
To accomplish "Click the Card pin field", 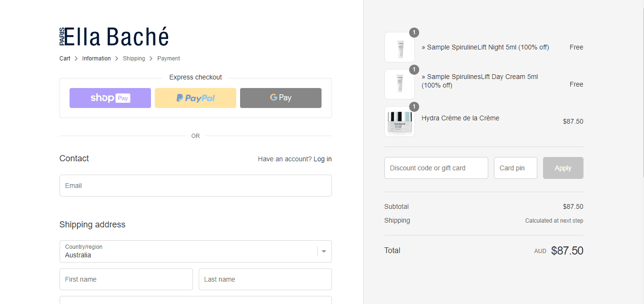I will point(515,168).
